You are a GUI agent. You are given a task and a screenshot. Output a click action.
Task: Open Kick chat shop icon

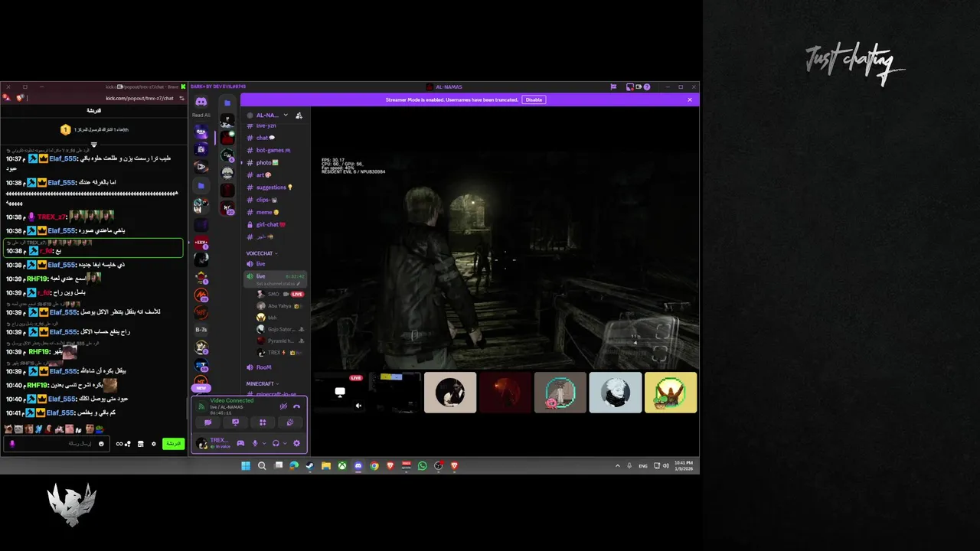click(140, 444)
